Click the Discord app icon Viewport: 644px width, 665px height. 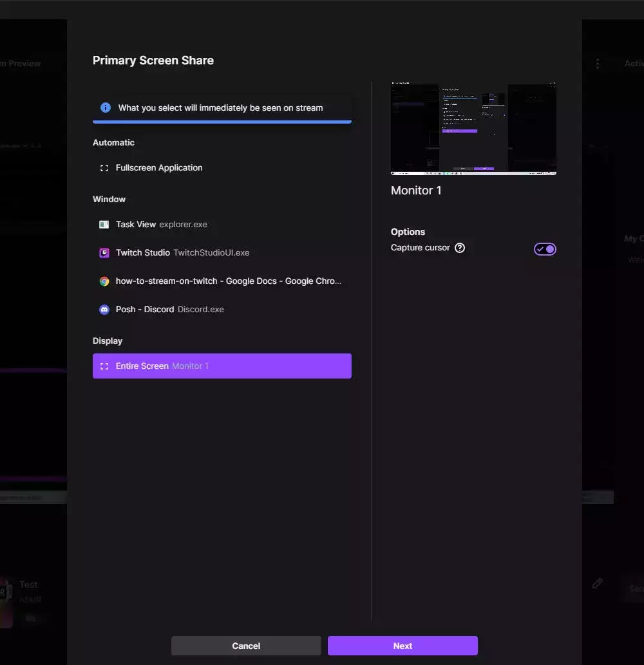104,310
